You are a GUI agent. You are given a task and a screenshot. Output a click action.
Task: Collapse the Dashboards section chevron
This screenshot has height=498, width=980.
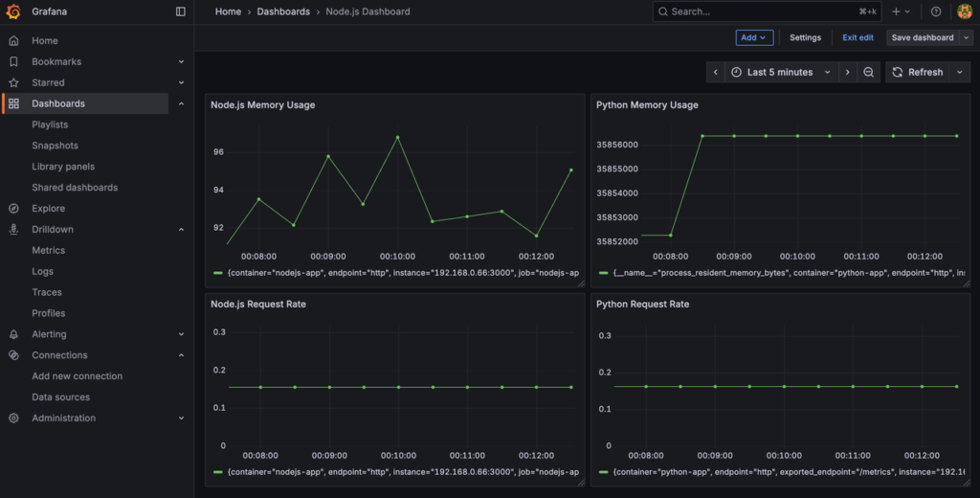pyautogui.click(x=181, y=103)
